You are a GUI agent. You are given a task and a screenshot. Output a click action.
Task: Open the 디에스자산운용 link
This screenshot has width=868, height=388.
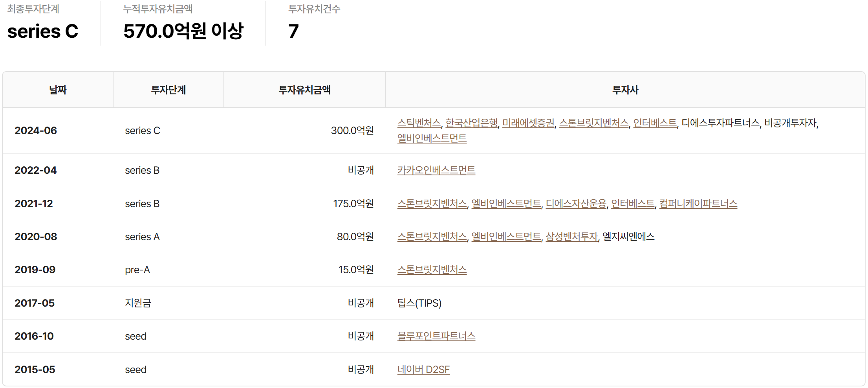pyautogui.click(x=576, y=204)
